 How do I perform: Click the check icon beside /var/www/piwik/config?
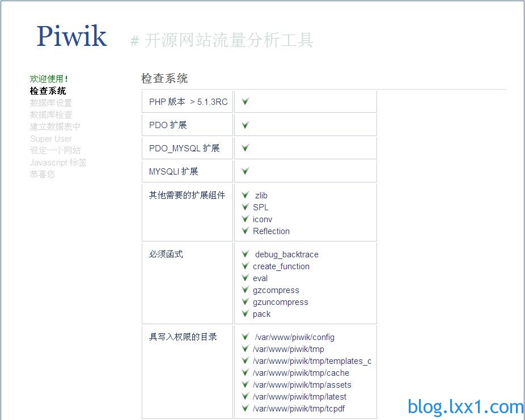click(245, 337)
